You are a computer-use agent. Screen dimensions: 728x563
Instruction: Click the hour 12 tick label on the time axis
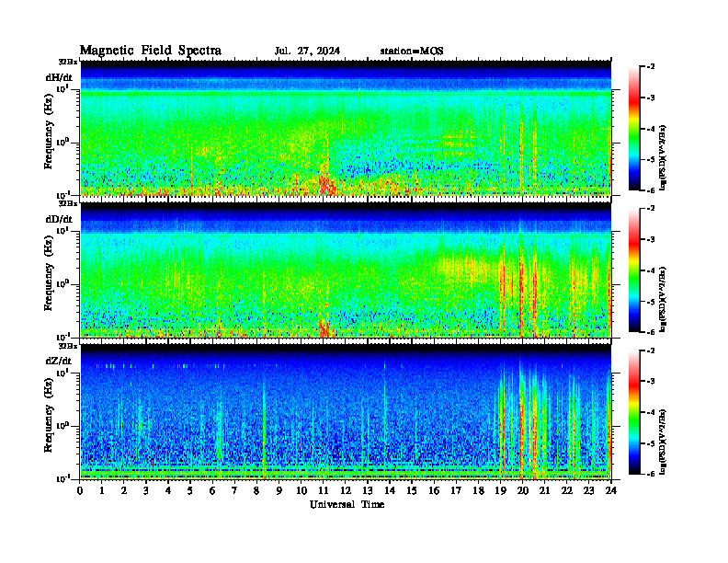click(346, 491)
